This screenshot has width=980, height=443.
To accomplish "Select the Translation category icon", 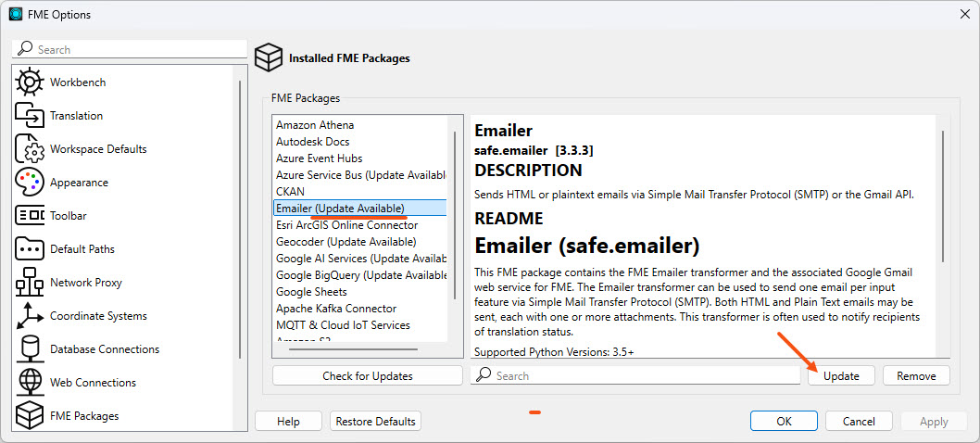I will coord(29,116).
